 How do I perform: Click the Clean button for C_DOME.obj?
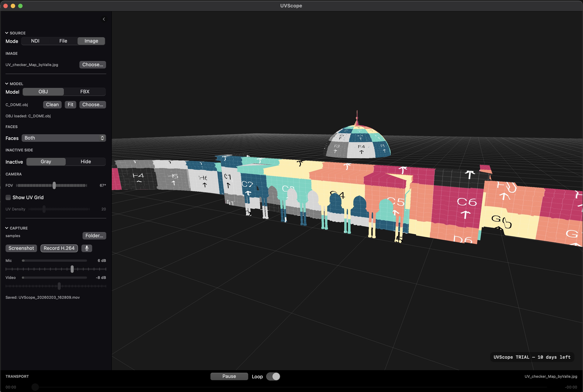[52, 105]
